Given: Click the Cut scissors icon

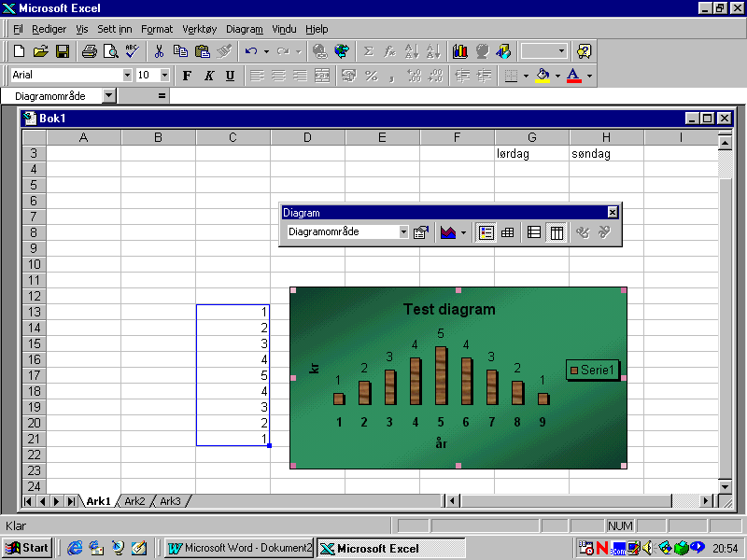Looking at the screenshot, I should coord(159,51).
